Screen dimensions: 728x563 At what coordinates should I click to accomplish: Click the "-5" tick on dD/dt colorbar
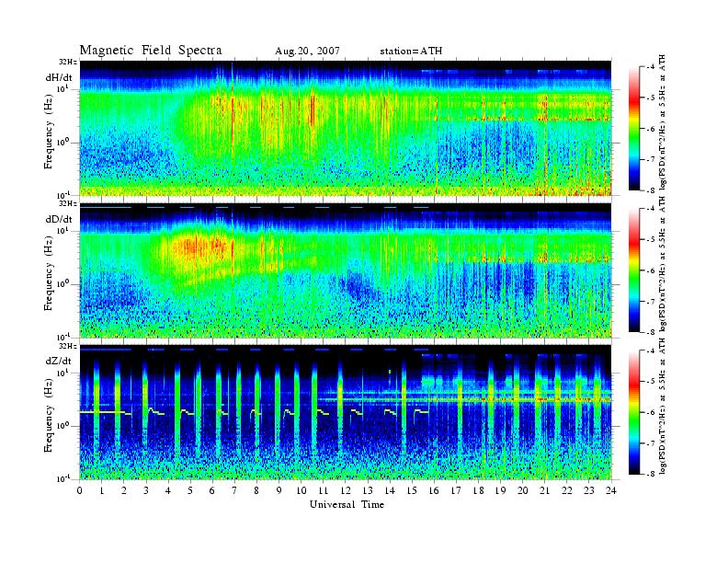pos(650,240)
